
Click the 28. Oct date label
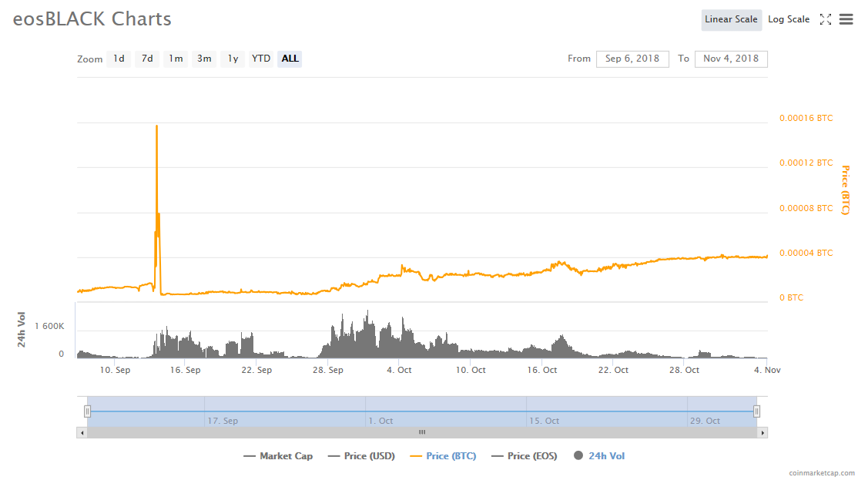click(x=684, y=370)
